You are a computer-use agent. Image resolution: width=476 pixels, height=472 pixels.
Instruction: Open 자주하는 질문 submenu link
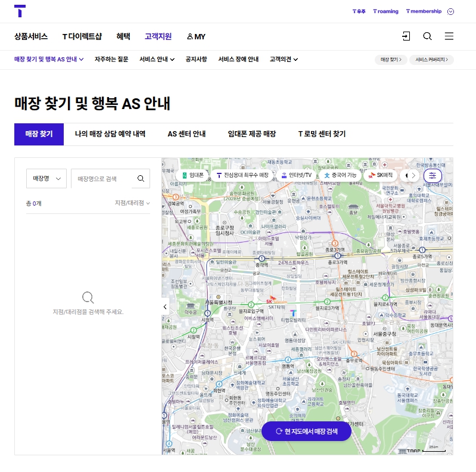(111, 59)
